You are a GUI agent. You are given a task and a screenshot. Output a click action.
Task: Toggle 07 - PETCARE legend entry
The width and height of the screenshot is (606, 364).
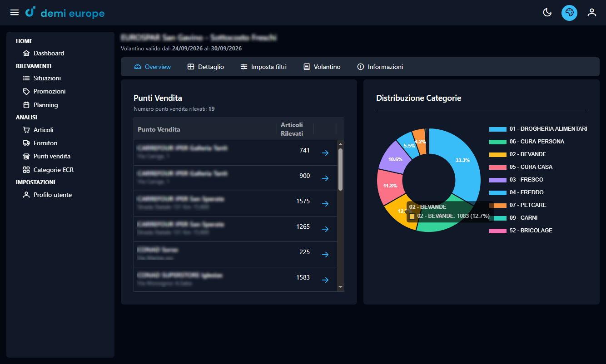pyautogui.click(x=518, y=205)
